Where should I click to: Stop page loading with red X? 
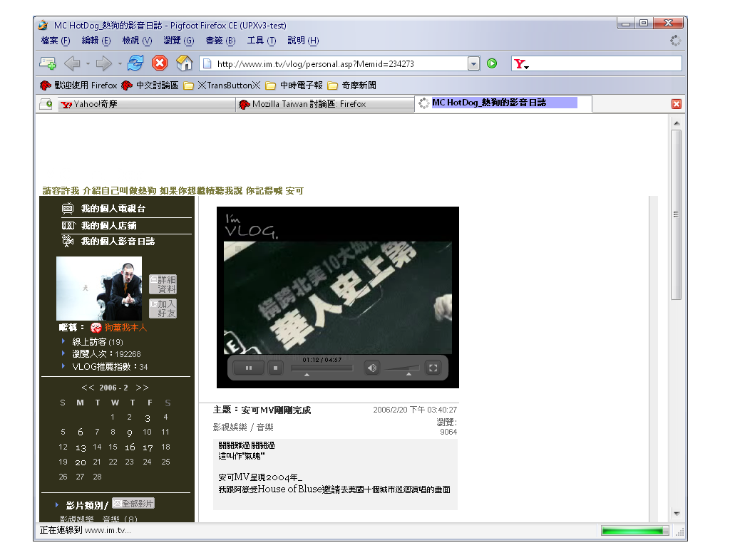point(160,63)
